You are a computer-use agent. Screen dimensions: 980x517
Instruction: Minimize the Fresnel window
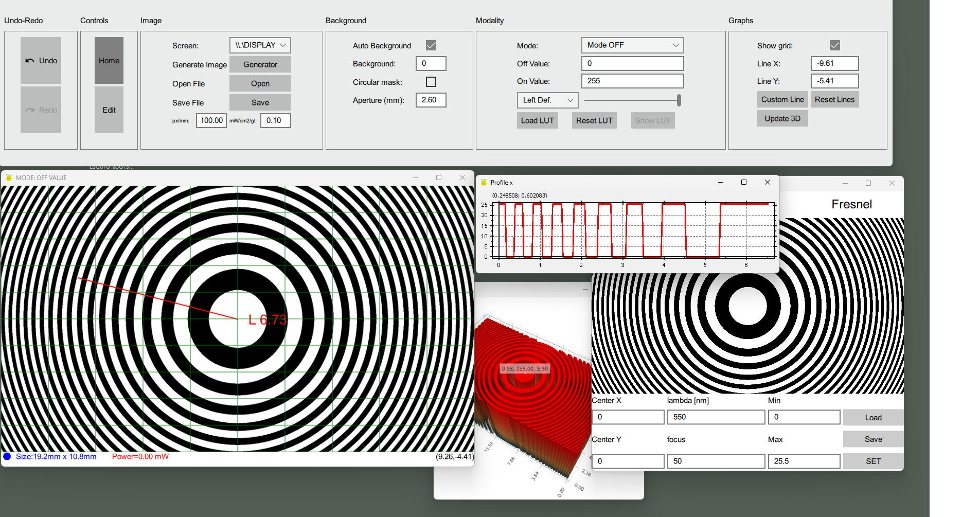(845, 183)
